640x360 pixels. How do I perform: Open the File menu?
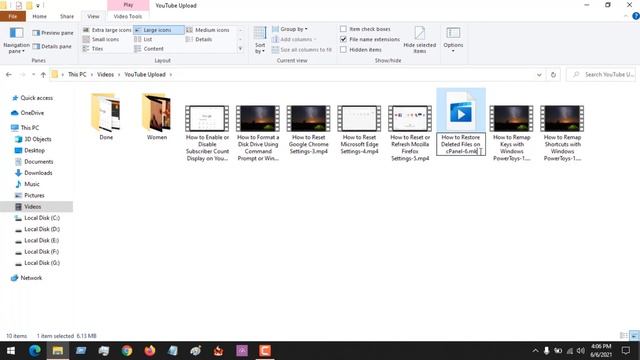13,16
